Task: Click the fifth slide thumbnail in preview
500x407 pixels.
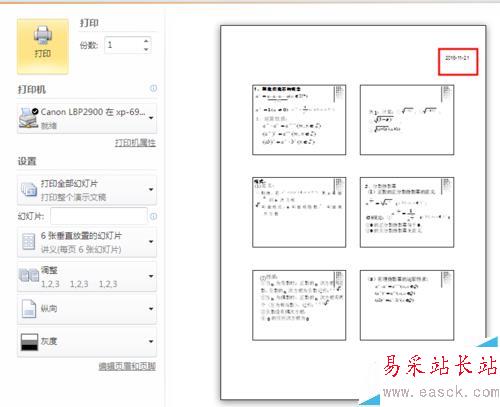Action: point(299,305)
